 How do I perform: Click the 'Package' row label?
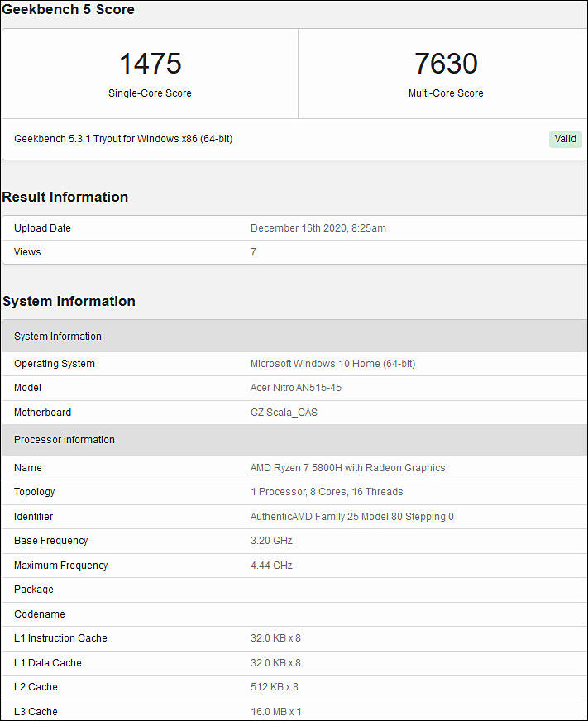34,590
